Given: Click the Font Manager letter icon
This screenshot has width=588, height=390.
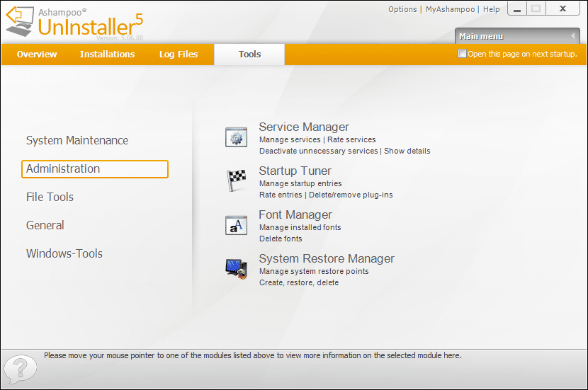Looking at the screenshot, I should (x=236, y=225).
